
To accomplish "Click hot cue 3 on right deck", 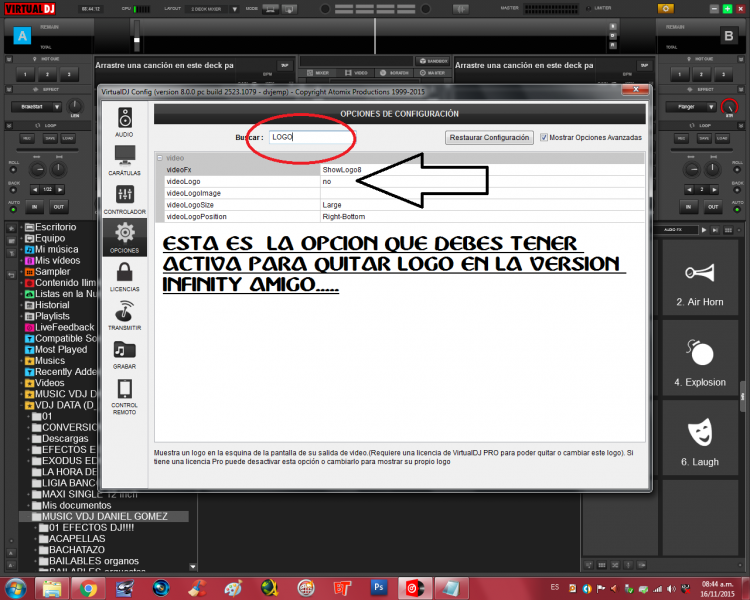I will click(x=723, y=75).
